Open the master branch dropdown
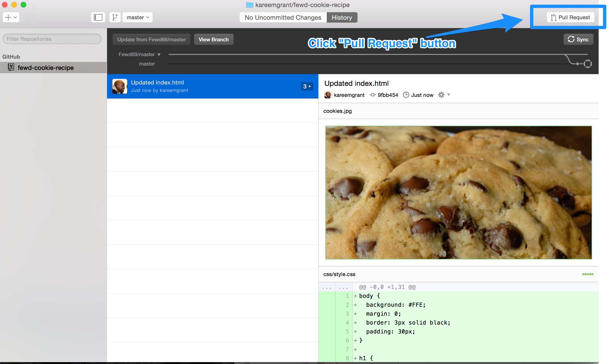This screenshot has width=616, height=364. pyautogui.click(x=138, y=17)
